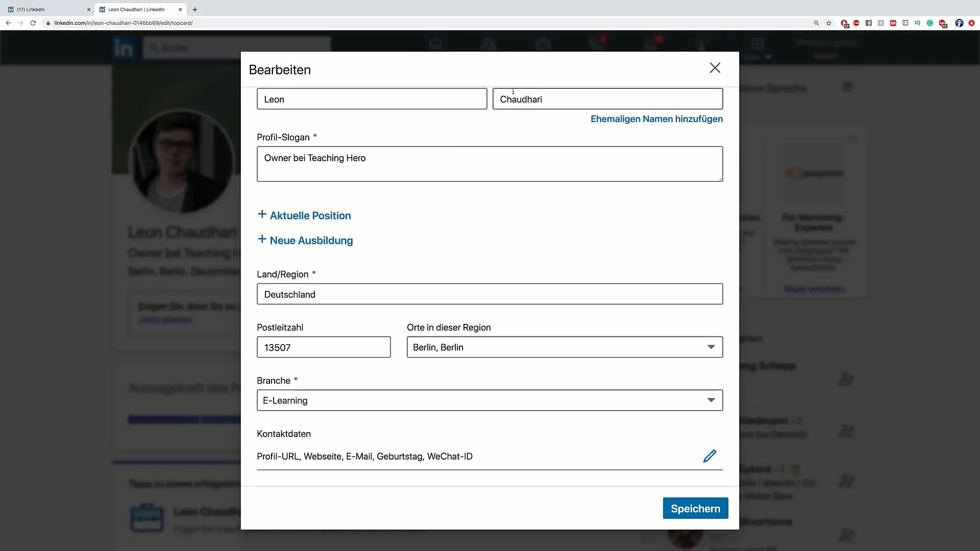
Task: Close the Bearbeiten dialog
Action: (x=715, y=68)
